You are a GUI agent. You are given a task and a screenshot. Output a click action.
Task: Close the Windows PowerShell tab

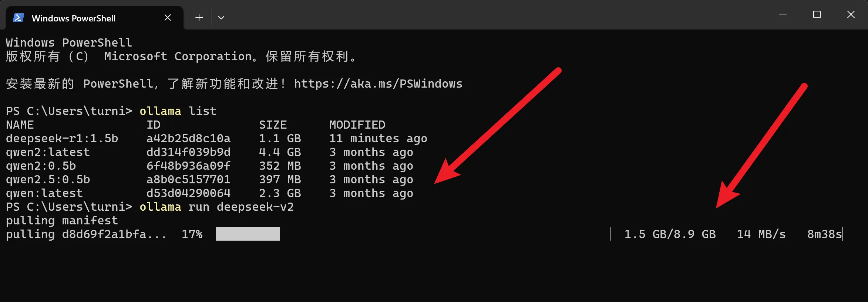168,17
